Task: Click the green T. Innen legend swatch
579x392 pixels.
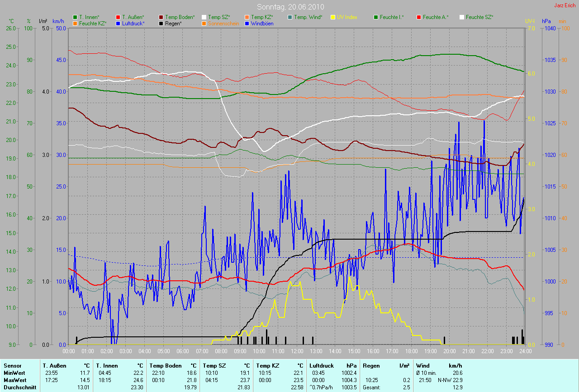Action: coord(75,17)
